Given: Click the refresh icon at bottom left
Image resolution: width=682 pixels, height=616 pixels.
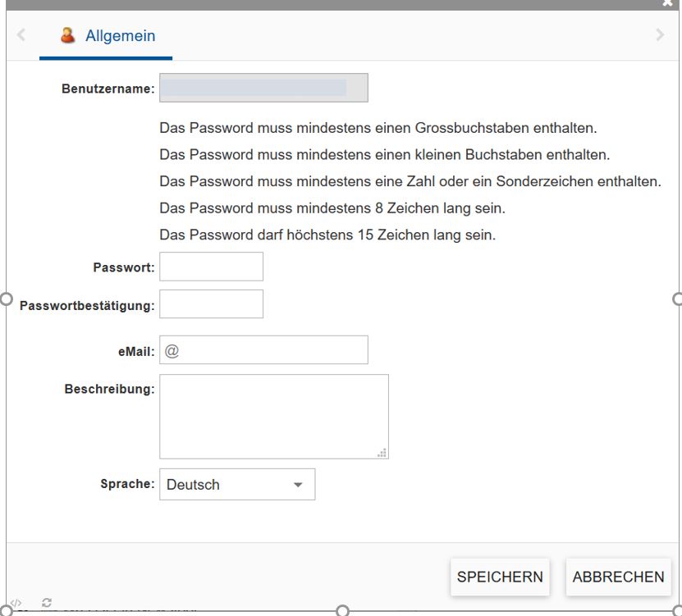Looking at the screenshot, I should tap(47, 603).
